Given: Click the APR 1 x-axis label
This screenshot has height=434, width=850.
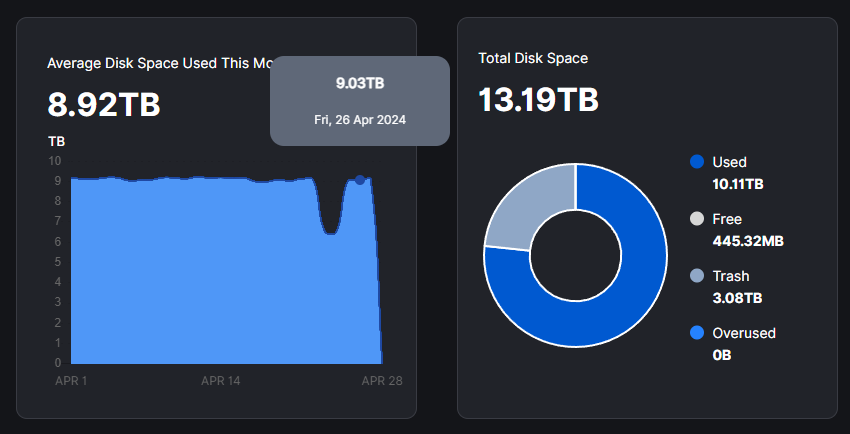Looking at the screenshot, I should coord(70,381).
